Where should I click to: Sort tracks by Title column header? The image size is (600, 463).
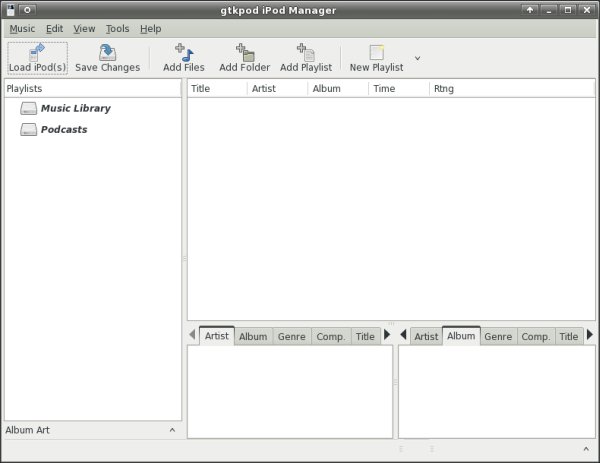(217, 88)
